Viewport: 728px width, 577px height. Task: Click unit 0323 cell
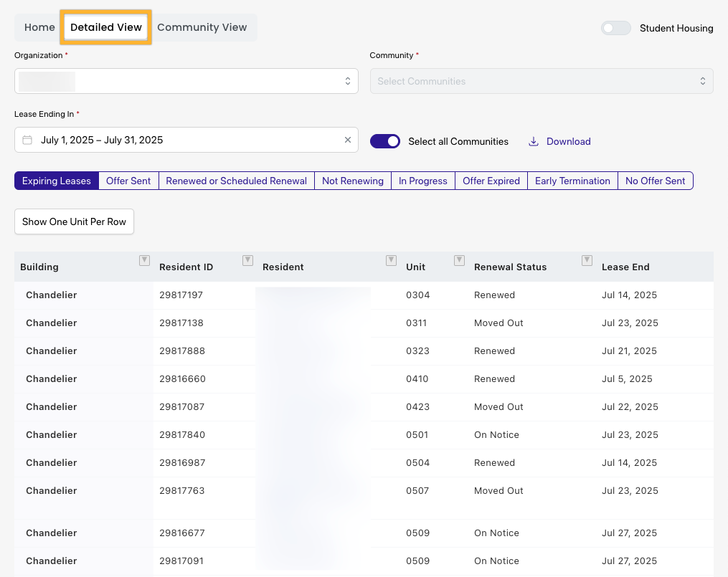[x=418, y=351]
